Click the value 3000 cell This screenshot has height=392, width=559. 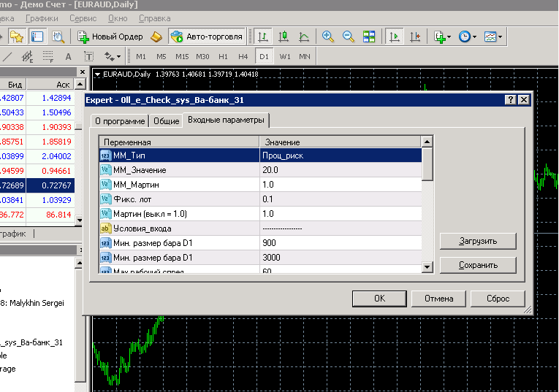pyautogui.click(x=341, y=258)
